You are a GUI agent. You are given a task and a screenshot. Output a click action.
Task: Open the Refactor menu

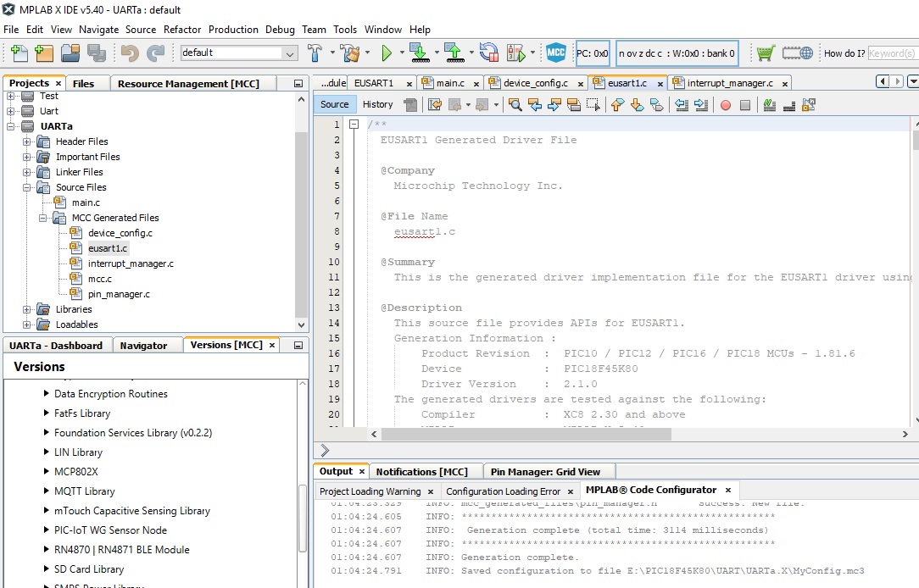pos(182,30)
